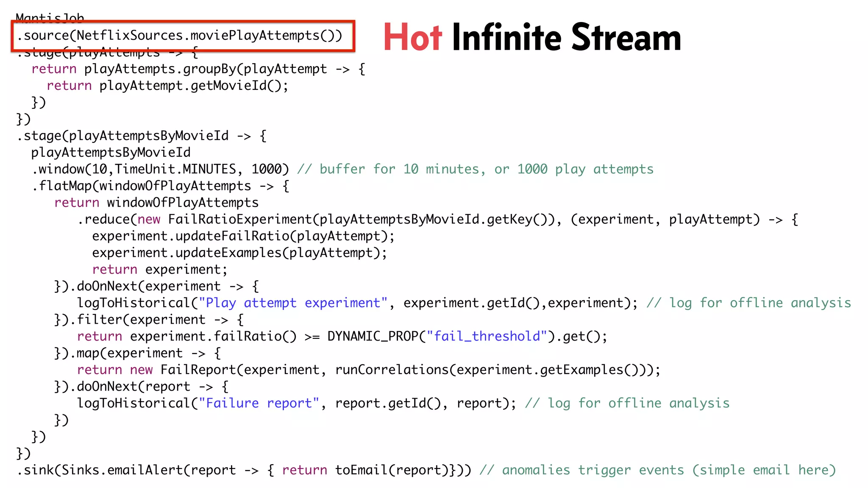Viewport: 868px width, 488px height.
Task: Click 'return playAttempt.getMovieId();' line
Action: tap(167, 86)
